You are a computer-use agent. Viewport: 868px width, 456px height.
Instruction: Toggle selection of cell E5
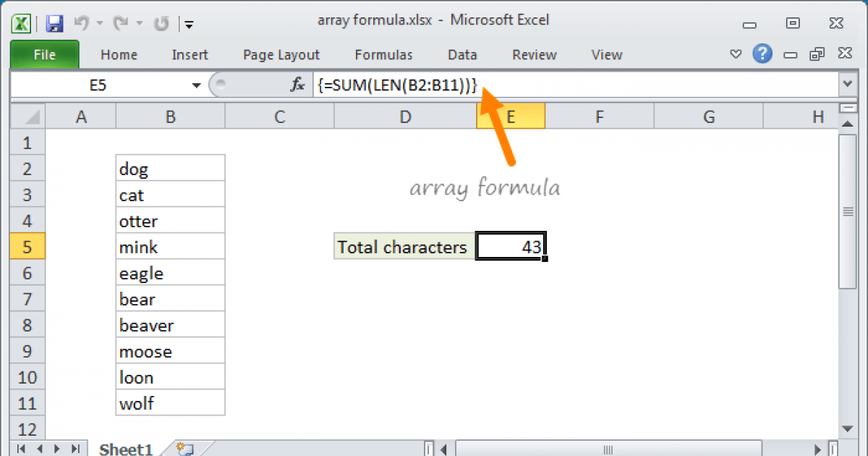pyautogui.click(x=511, y=246)
